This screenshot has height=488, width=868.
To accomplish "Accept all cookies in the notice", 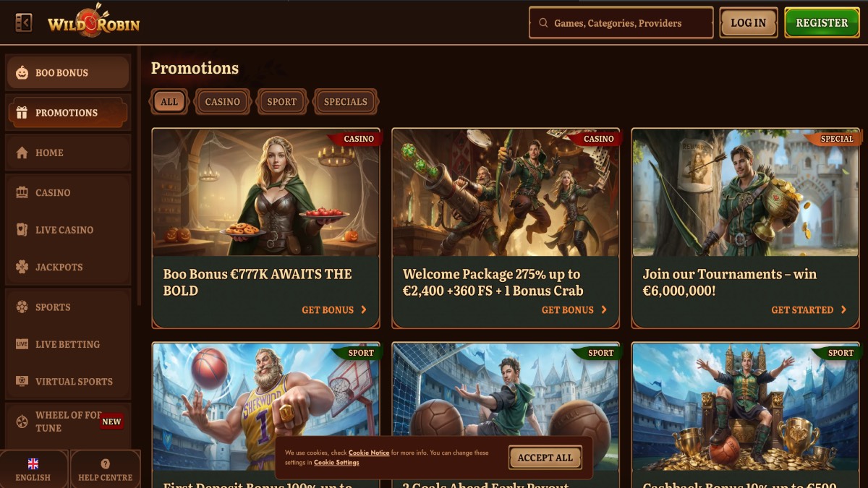I will pos(545,458).
